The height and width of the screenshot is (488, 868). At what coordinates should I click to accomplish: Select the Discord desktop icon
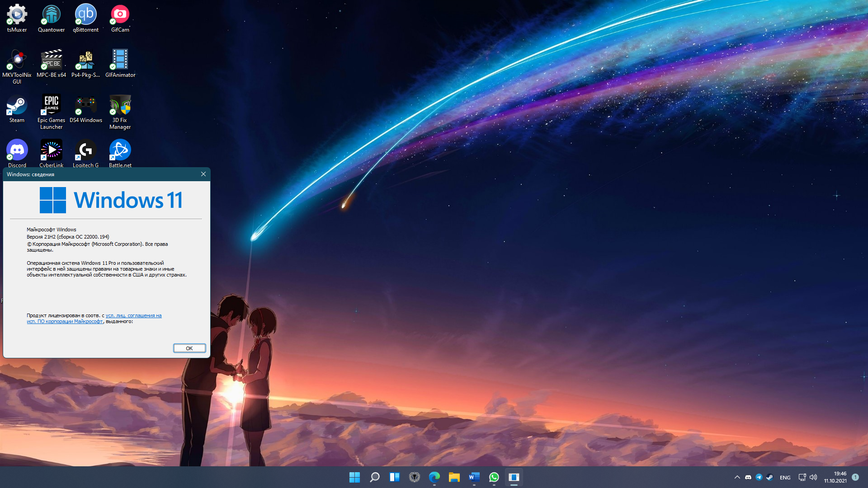[17, 153]
